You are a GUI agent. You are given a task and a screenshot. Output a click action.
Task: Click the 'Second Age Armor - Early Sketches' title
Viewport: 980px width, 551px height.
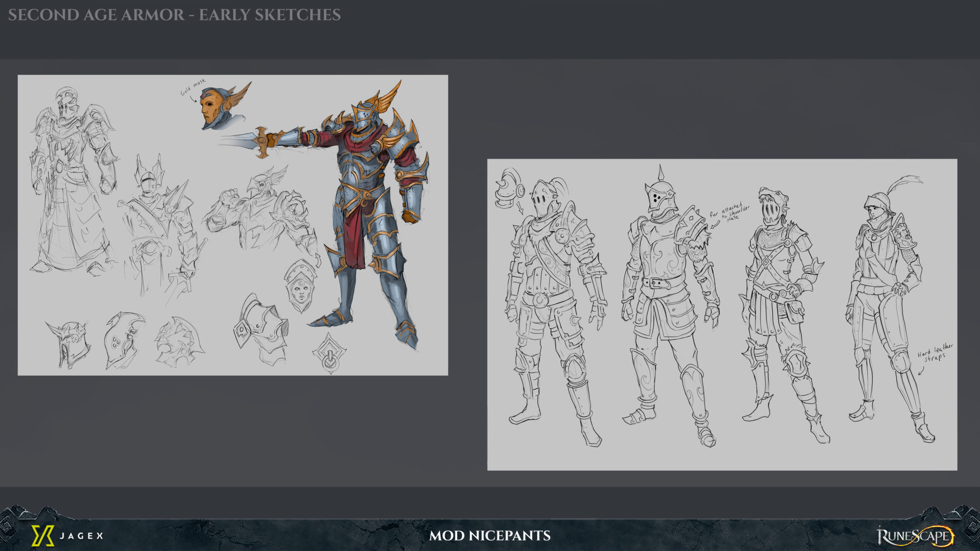pos(174,15)
